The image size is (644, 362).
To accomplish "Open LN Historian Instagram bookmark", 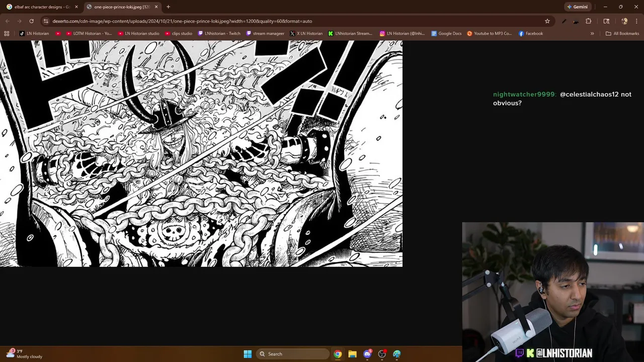I will pyautogui.click(x=402, y=34).
